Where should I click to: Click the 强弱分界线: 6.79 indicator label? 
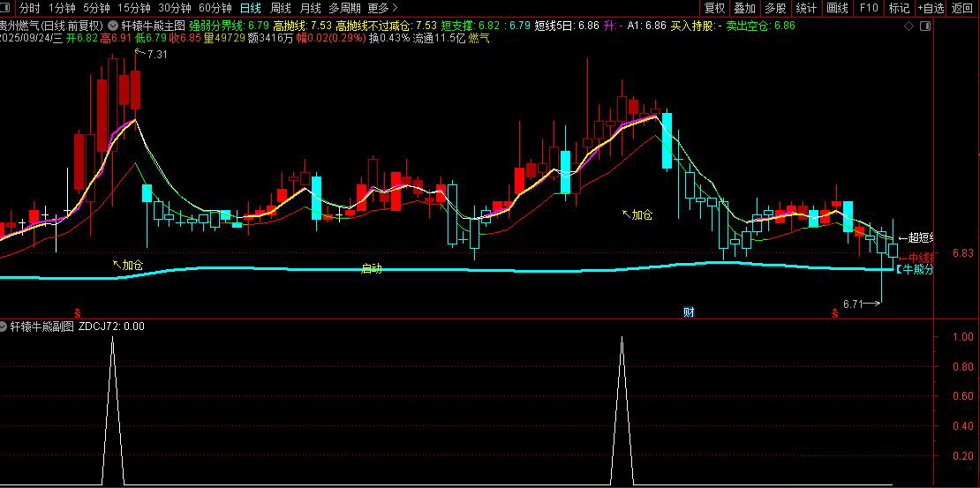[230, 26]
